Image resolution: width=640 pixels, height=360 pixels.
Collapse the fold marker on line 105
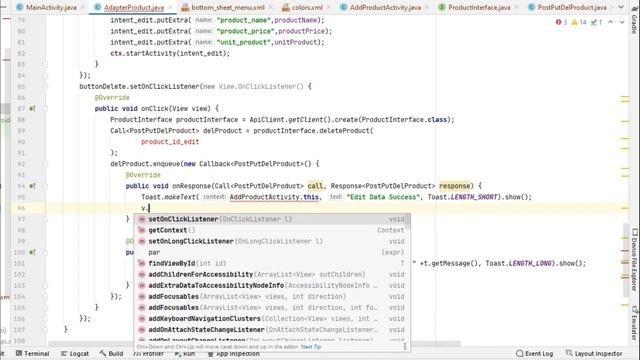pyautogui.click(x=45, y=308)
